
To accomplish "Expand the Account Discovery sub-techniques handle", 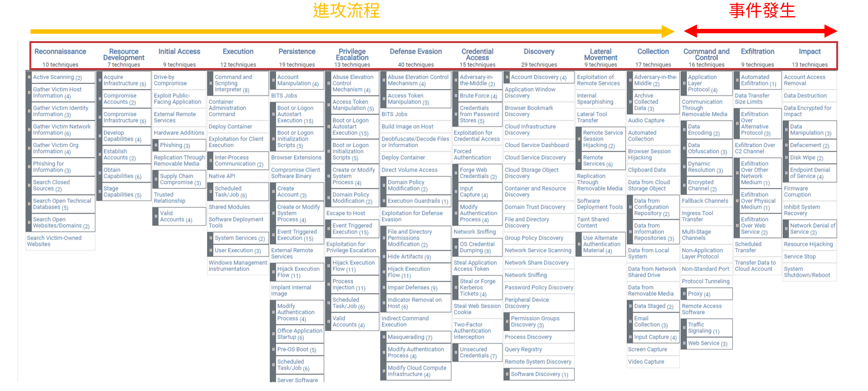I will 507,77.
